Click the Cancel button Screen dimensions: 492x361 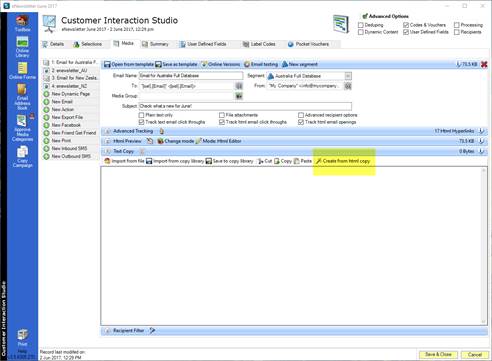point(474,354)
